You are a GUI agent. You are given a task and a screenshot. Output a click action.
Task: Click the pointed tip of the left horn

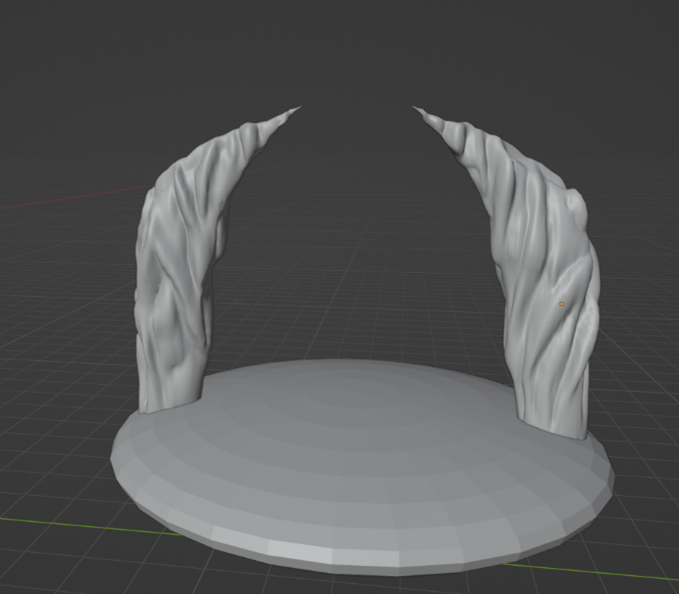(296, 109)
